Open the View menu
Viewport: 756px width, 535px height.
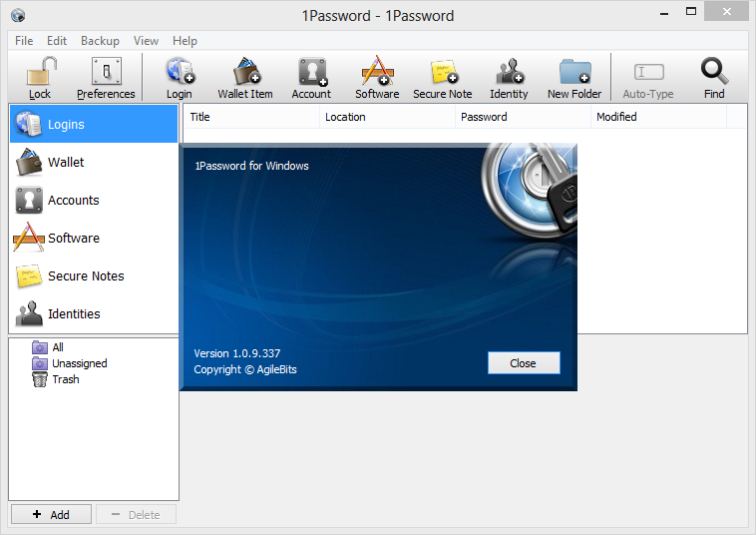coord(146,41)
